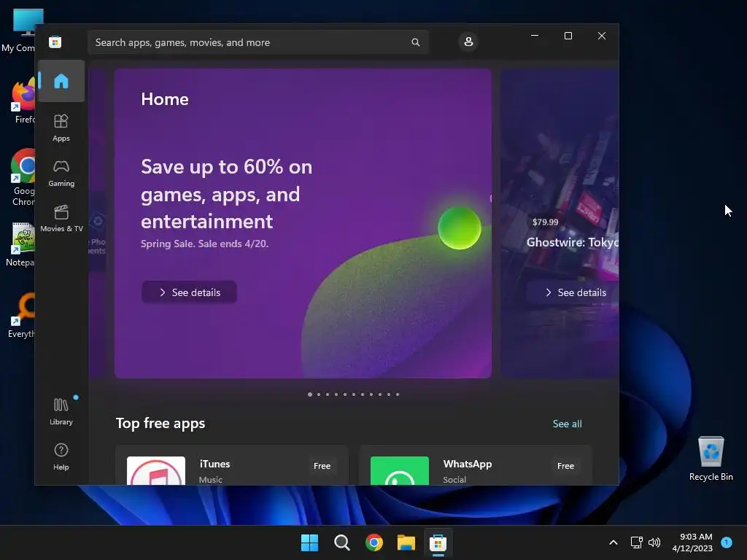Click the iTunes app name text
This screenshot has width=747, height=560.
[x=215, y=464]
